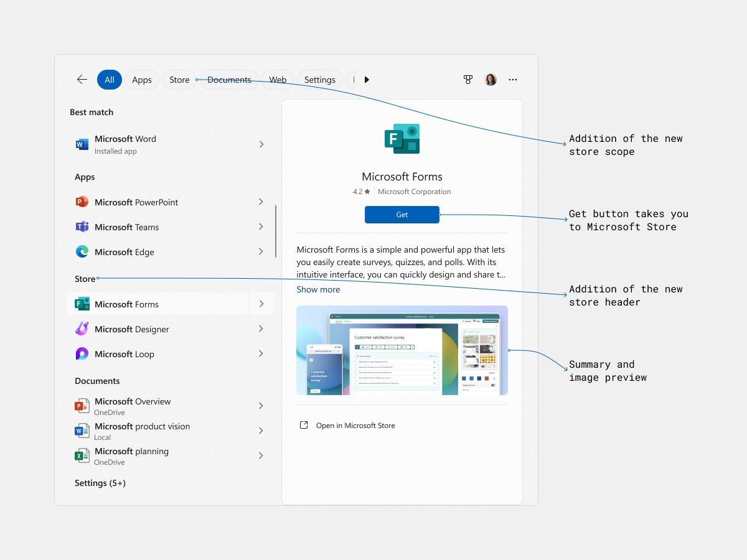Click the blue Get button
Viewport: 747px width, 560px height.
pyautogui.click(x=402, y=215)
